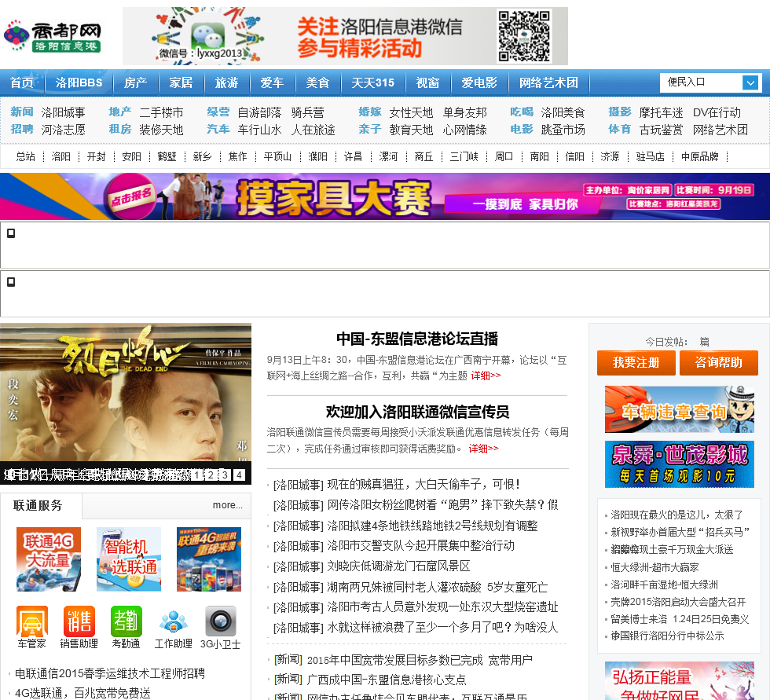Image resolution: width=770 pixels, height=700 pixels.
Task: Open the 智能机选联通 promo thumbnail
Action: click(x=129, y=559)
